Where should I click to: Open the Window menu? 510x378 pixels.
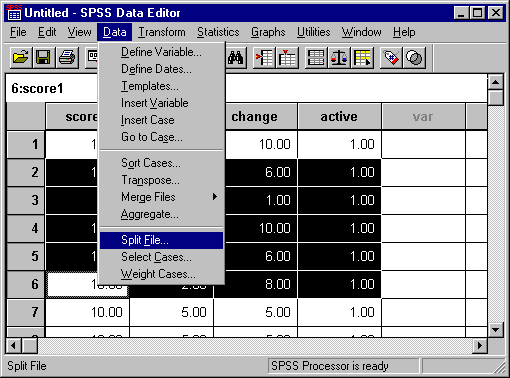(361, 32)
